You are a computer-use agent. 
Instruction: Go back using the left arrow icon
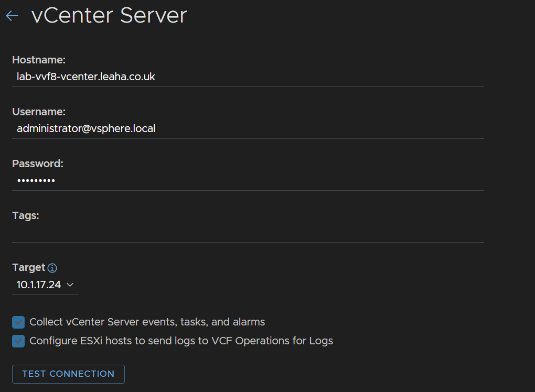(12, 16)
